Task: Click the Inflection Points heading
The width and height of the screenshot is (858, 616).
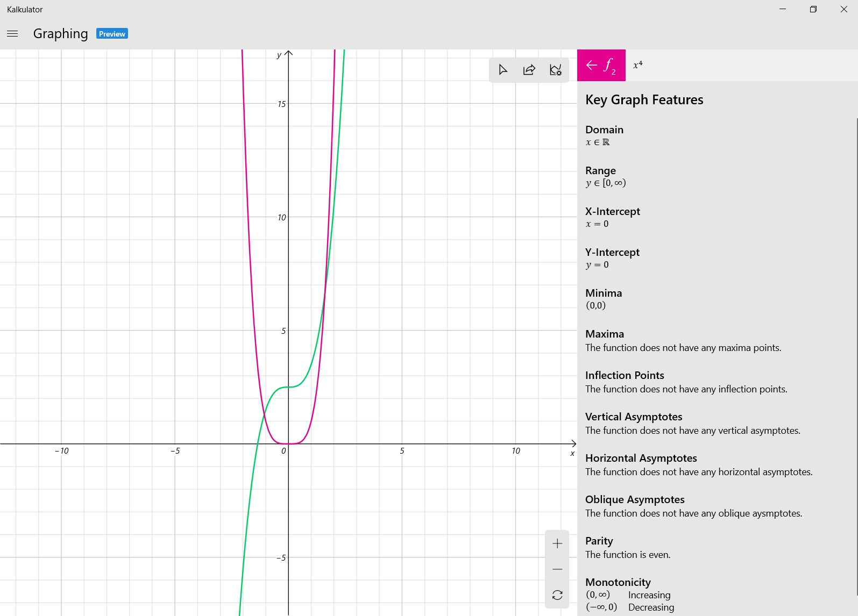Action: [x=625, y=375]
